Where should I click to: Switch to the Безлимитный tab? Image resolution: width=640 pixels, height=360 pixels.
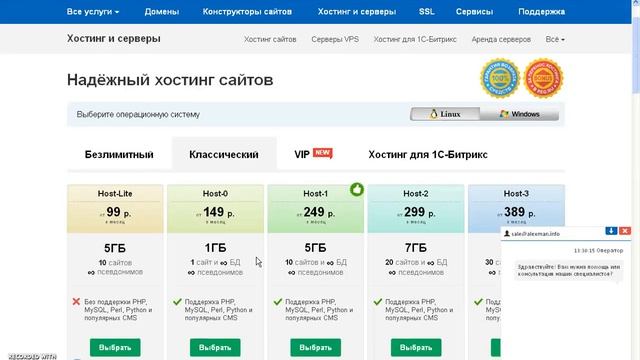119,154
